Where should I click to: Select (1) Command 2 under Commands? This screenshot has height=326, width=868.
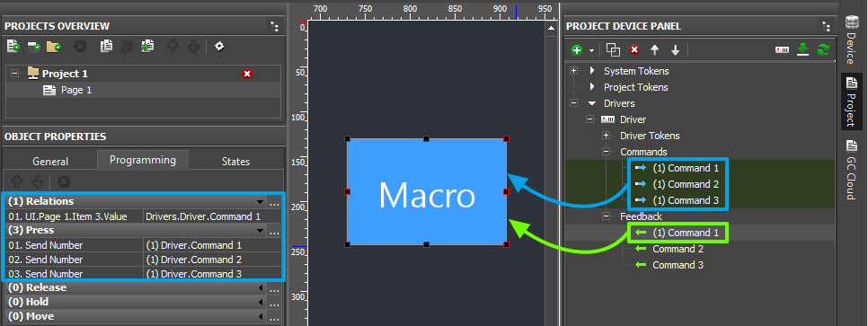pos(686,184)
